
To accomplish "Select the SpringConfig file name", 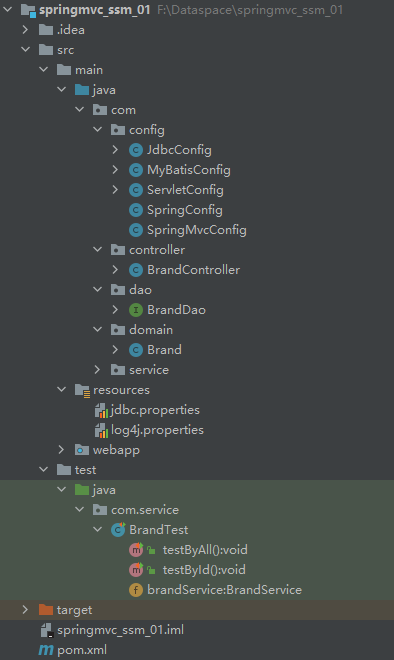I will click(x=185, y=210).
